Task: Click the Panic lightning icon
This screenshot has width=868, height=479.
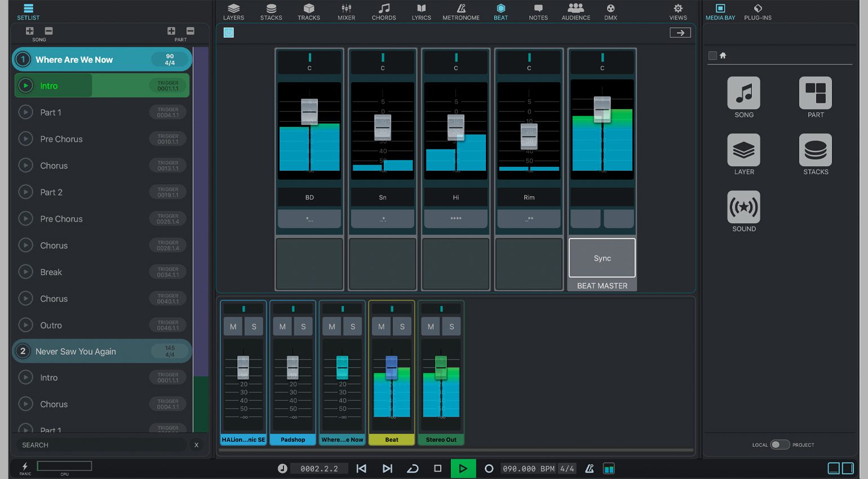Action: click(x=25, y=467)
